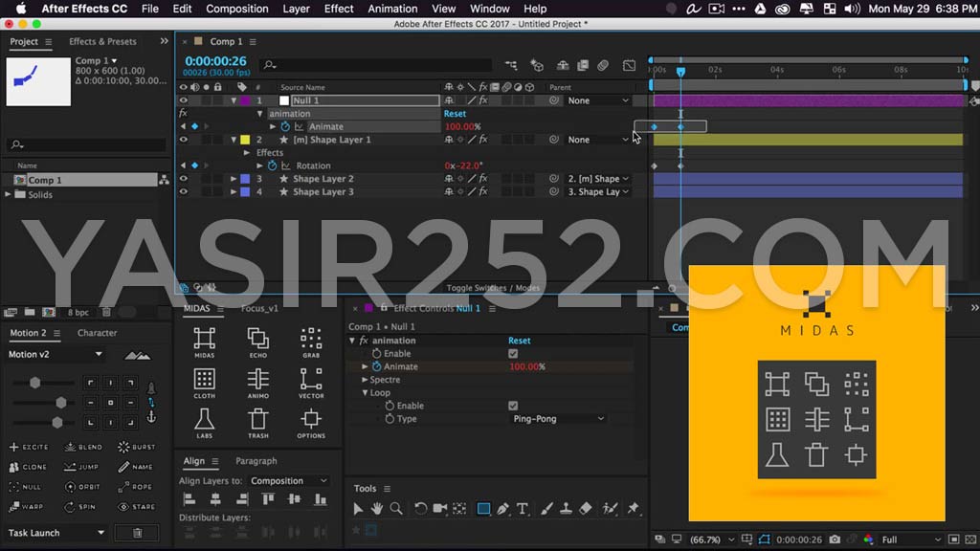Select the Hand tool in the Tools panel
The width and height of the screenshot is (980, 551).
click(377, 508)
